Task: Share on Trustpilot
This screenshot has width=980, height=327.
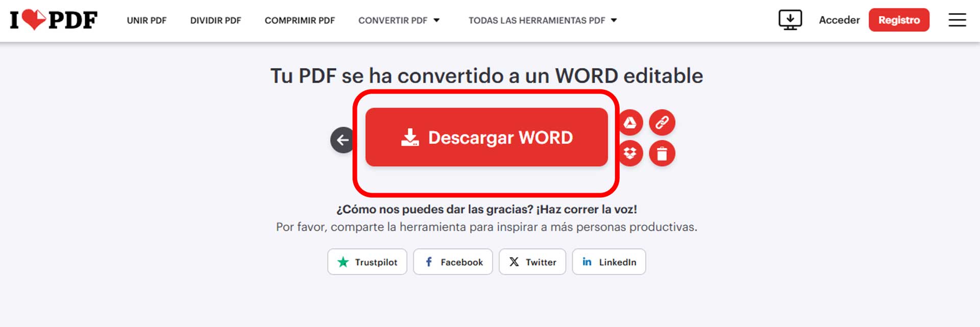Action: pyautogui.click(x=367, y=262)
